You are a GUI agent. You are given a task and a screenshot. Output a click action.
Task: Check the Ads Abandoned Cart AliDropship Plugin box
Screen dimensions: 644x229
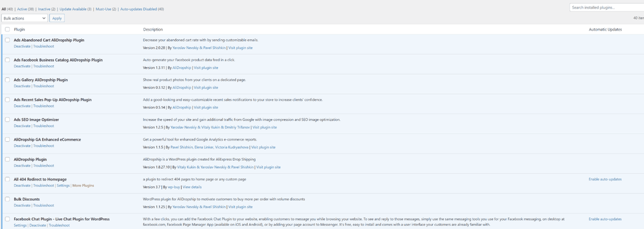point(7,40)
